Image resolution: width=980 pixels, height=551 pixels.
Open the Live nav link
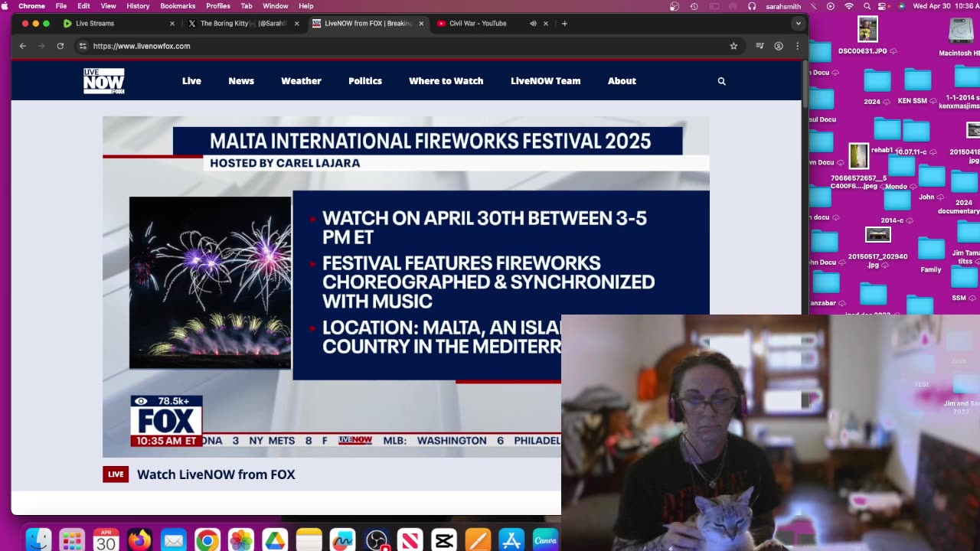tap(191, 80)
